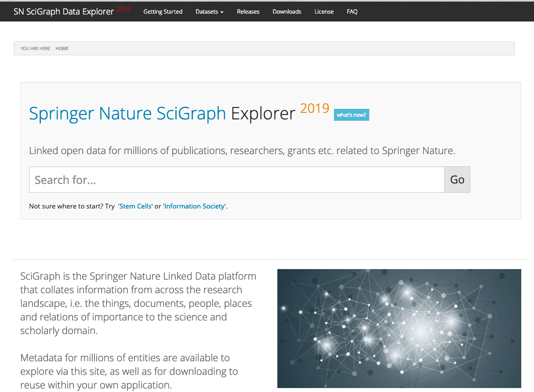This screenshot has height=392, width=534.
Task: Click the "YOU ARE HERE:" breadcrumb label
Action: point(36,48)
